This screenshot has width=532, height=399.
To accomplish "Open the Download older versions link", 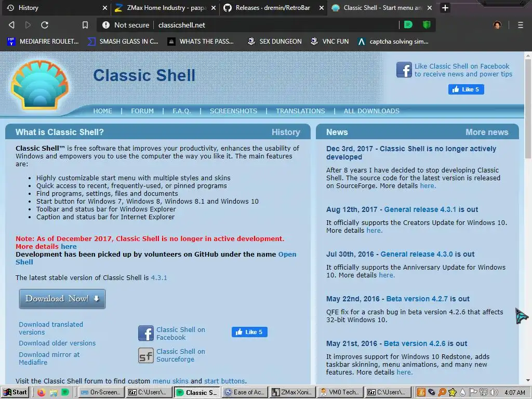I will click(x=57, y=343).
